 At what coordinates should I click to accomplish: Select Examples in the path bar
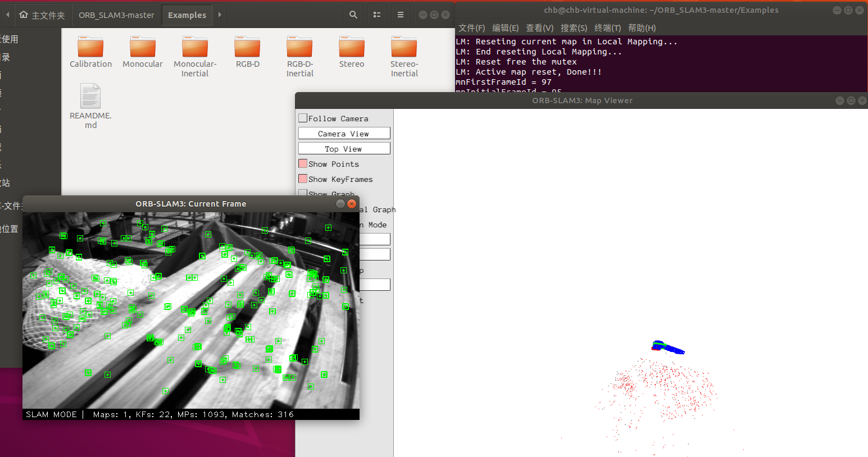187,15
